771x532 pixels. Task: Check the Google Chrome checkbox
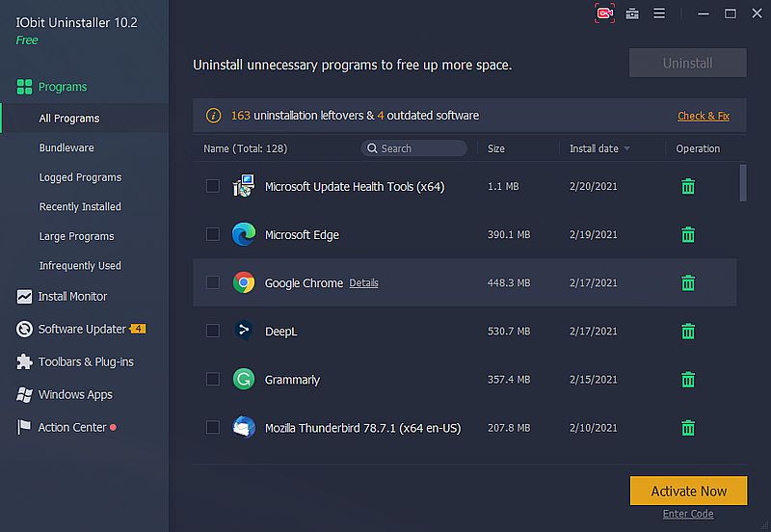[x=213, y=282]
